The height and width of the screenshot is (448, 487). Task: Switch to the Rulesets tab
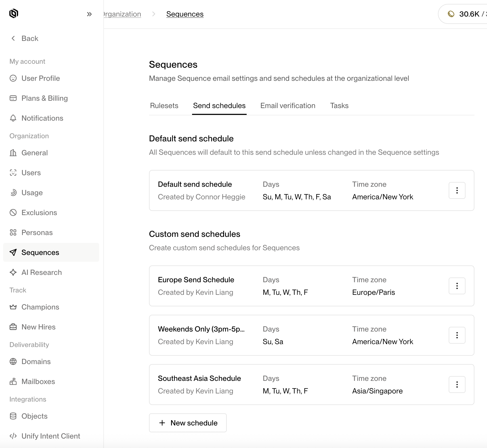click(164, 105)
